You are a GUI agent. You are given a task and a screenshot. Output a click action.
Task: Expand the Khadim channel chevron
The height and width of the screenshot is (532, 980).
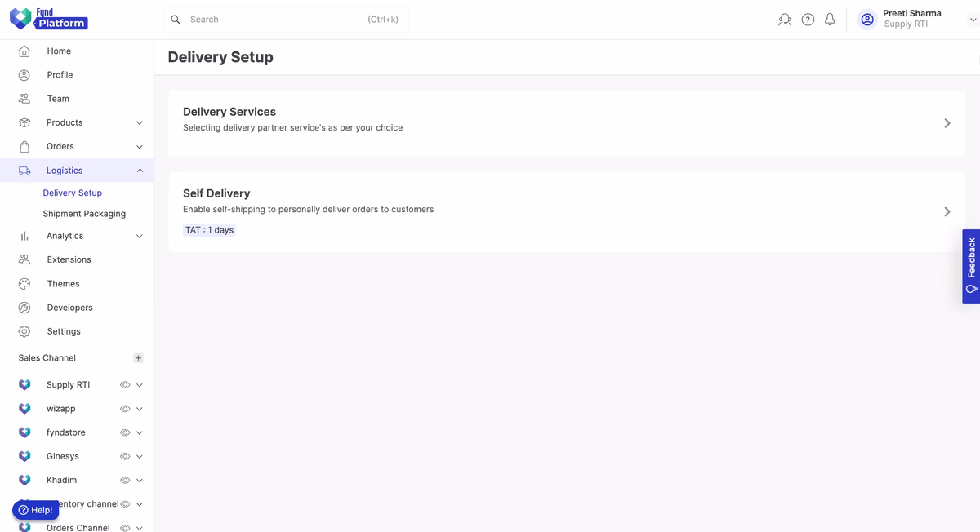(140, 481)
